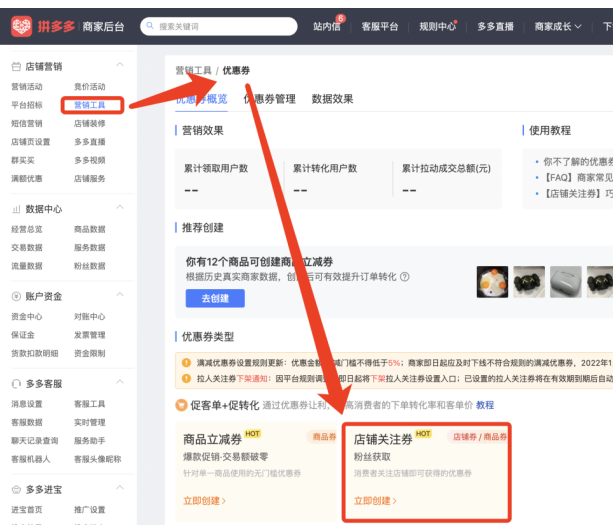613x525 pixels.
Task: Click the 账户资金 yen coin icon
Action: tap(16, 296)
